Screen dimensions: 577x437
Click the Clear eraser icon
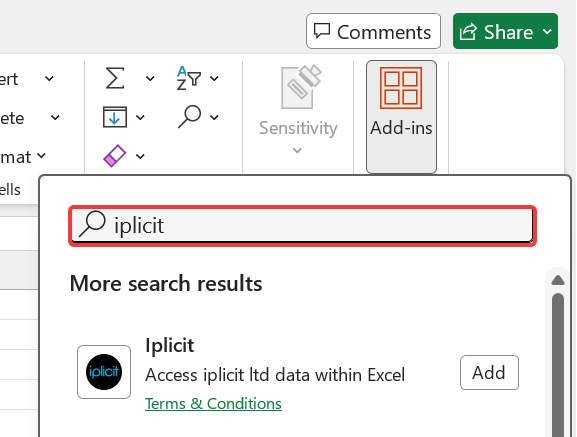pyautogui.click(x=115, y=156)
